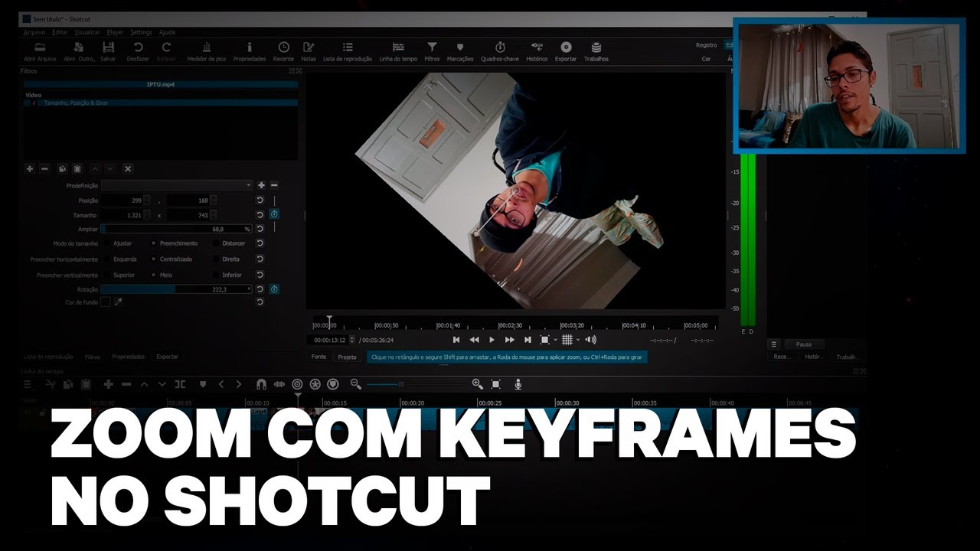The image size is (980, 551).
Task: Open the Predefinição dropdown
Action: (176, 185)
